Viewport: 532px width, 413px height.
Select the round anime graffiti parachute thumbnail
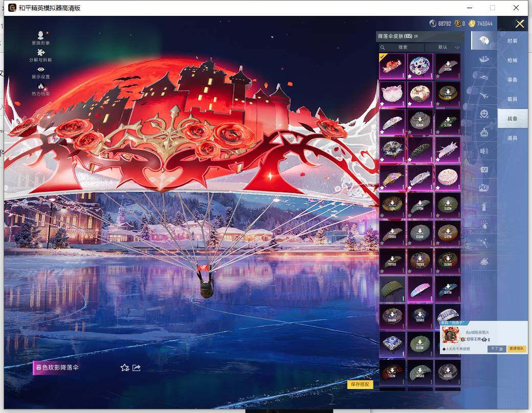tap(420, 66)
